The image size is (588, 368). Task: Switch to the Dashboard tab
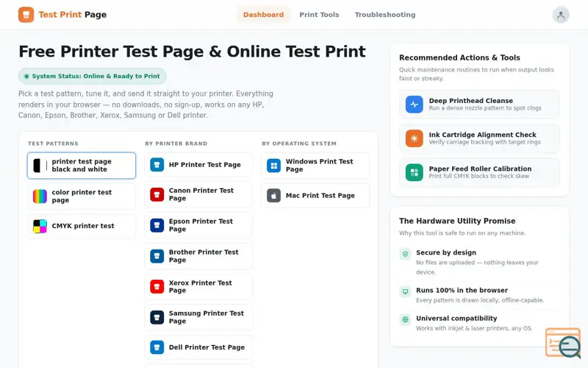[263, 15]
